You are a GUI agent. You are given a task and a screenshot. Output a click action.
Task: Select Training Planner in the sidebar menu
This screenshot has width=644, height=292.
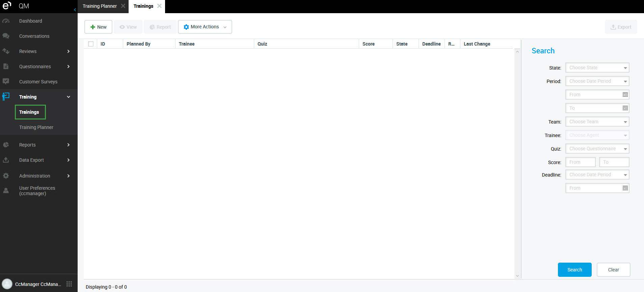(x=36, y=127)
